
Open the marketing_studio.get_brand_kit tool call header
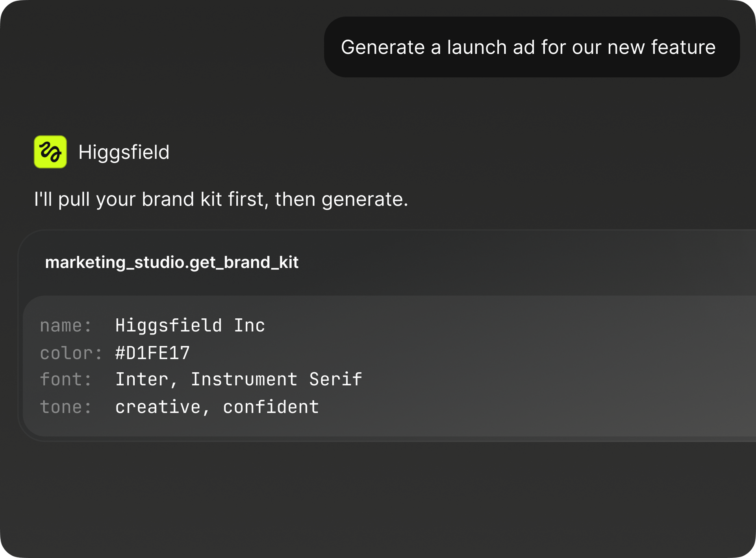172,262
